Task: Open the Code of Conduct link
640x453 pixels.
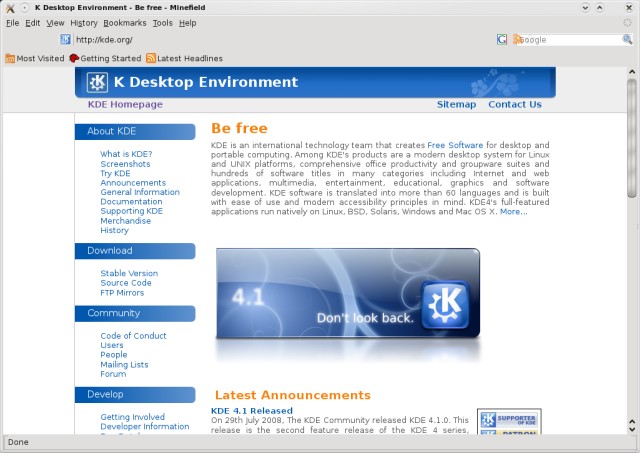Action: coord(133,336)
